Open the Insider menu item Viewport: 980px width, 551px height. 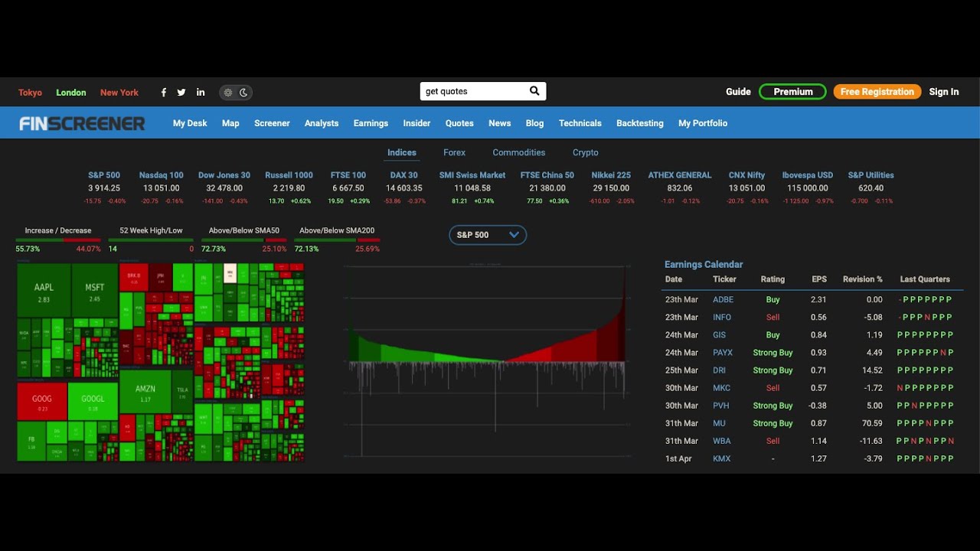[416, 123]
